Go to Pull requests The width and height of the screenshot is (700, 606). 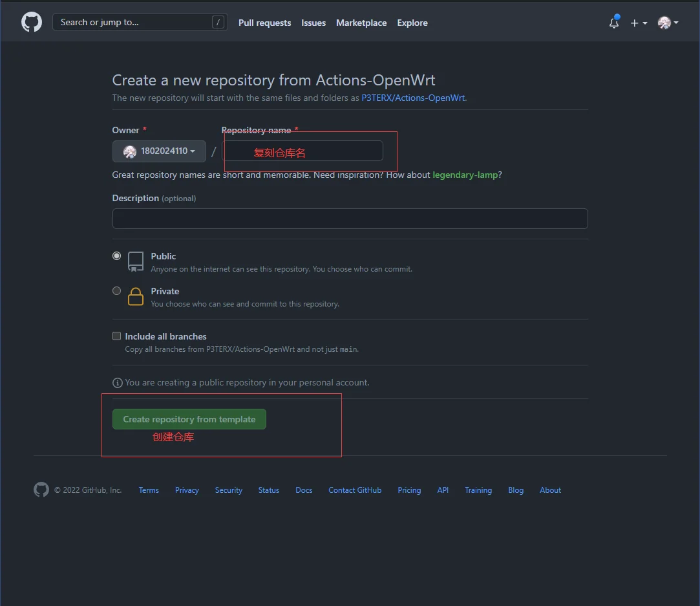point(265,23)
